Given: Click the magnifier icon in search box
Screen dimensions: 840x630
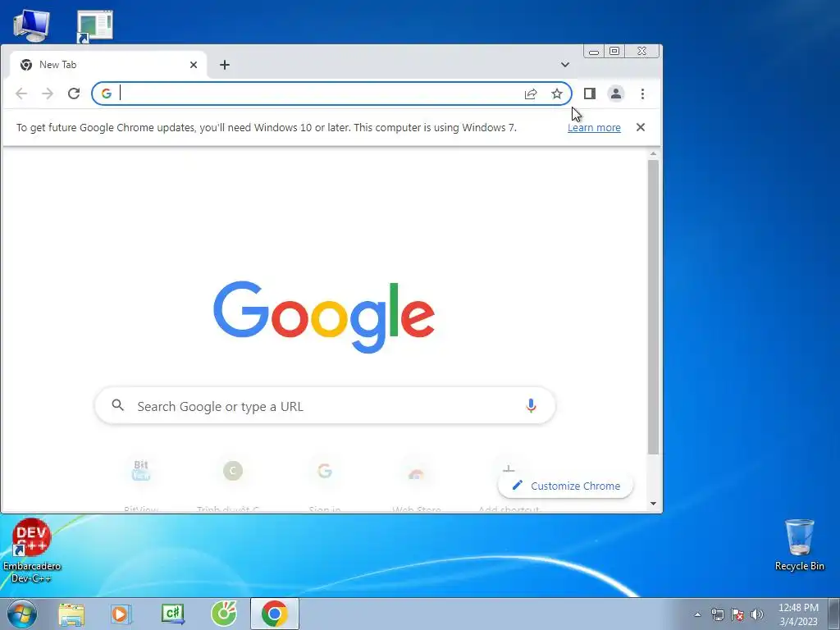Looking at the screenshot, I should [118, 405].
